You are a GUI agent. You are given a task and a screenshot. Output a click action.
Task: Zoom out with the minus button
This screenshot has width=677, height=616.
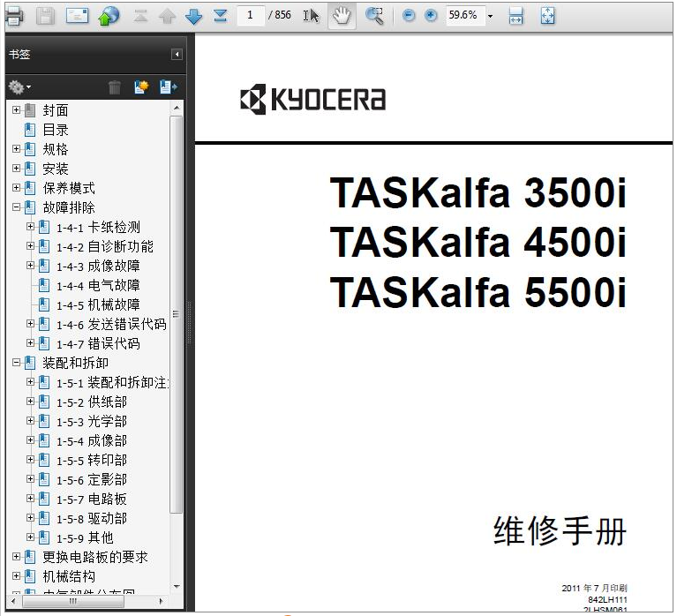click(x=408, y=16)
